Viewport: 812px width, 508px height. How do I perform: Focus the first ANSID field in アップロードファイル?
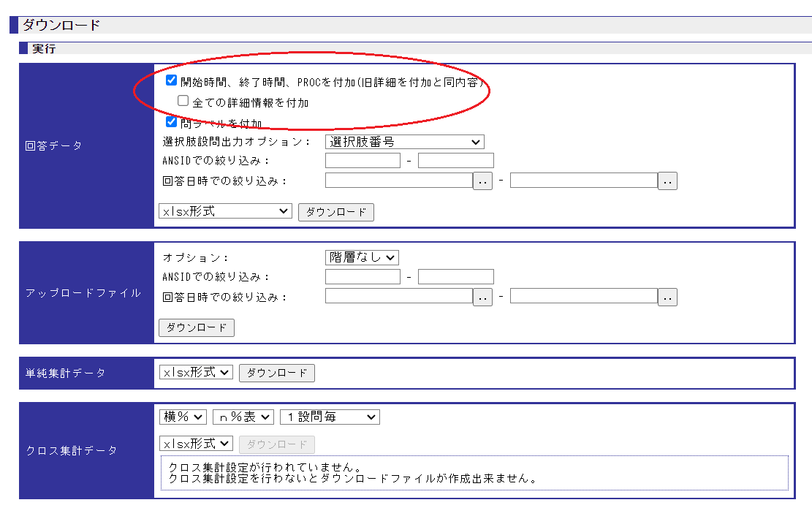coord(363,276)
